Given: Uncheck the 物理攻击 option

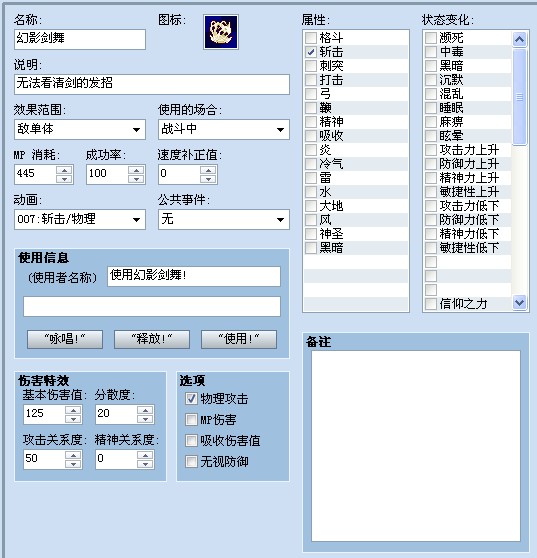Looking at the screenshot, I should [x=191, y=399].
